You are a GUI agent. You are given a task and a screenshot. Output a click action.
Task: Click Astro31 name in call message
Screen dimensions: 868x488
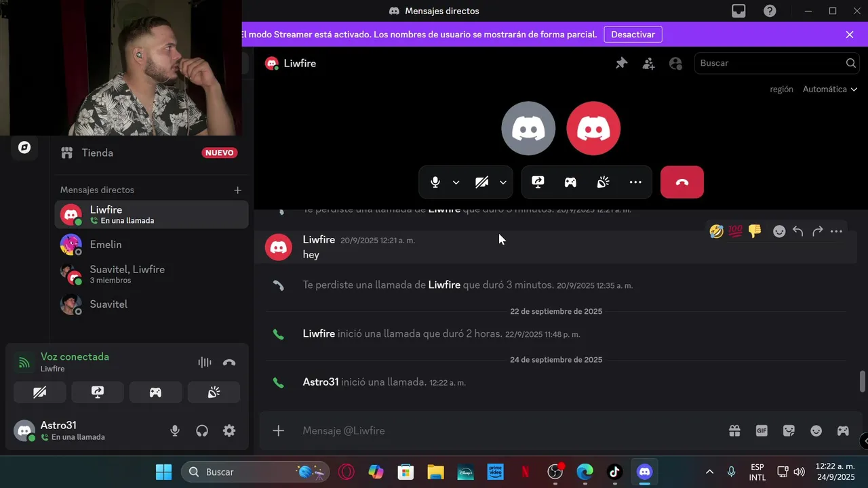tap(320, 382)
